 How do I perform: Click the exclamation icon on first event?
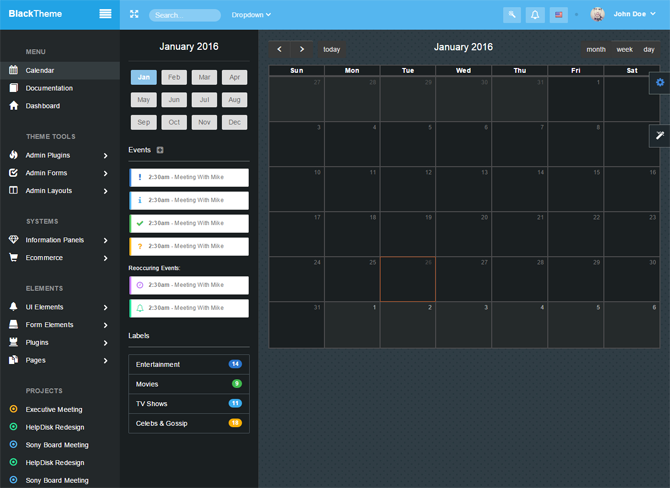pos(140,177)
